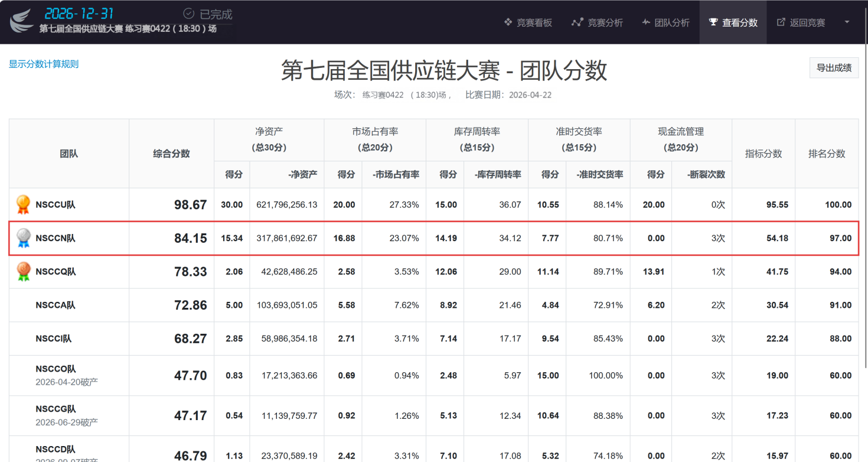
Task: Click the overall score 72.86
Action: [190, 305]
